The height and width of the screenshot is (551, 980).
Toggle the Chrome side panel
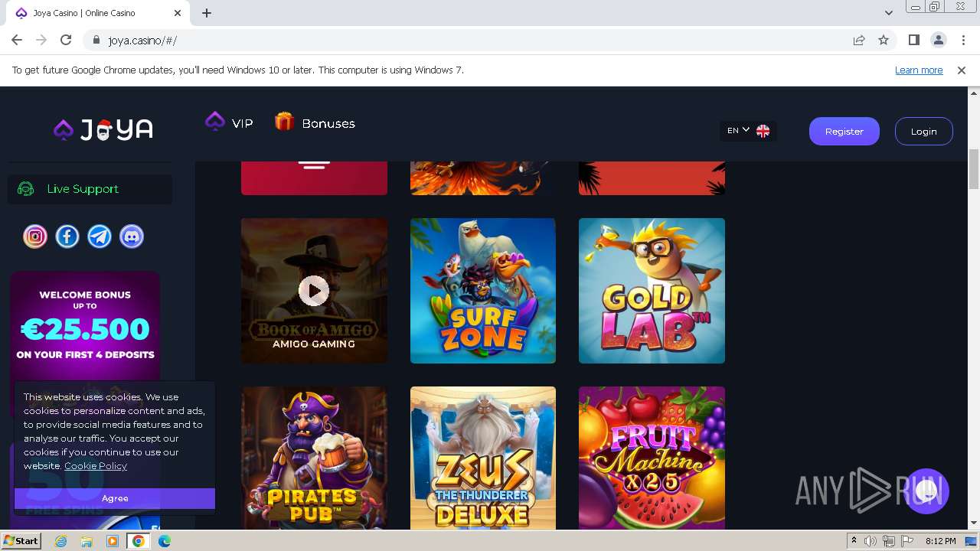click(913, 40)
